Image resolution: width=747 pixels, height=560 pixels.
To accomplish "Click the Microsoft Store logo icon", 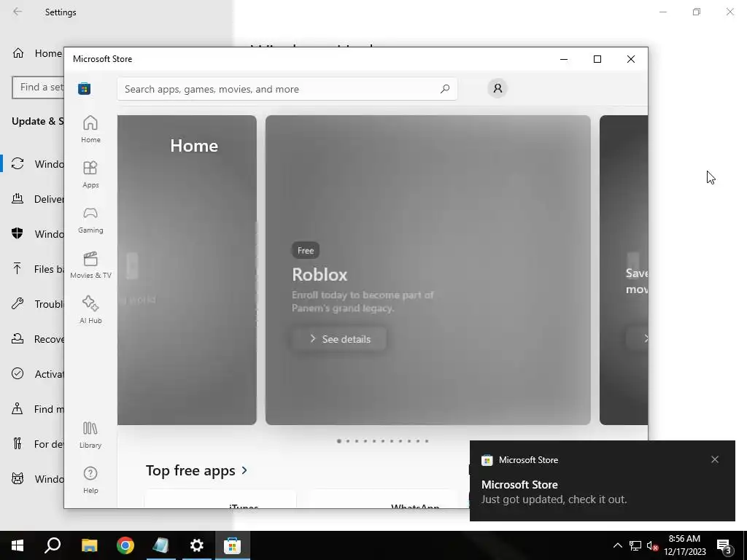I will 85,88.
